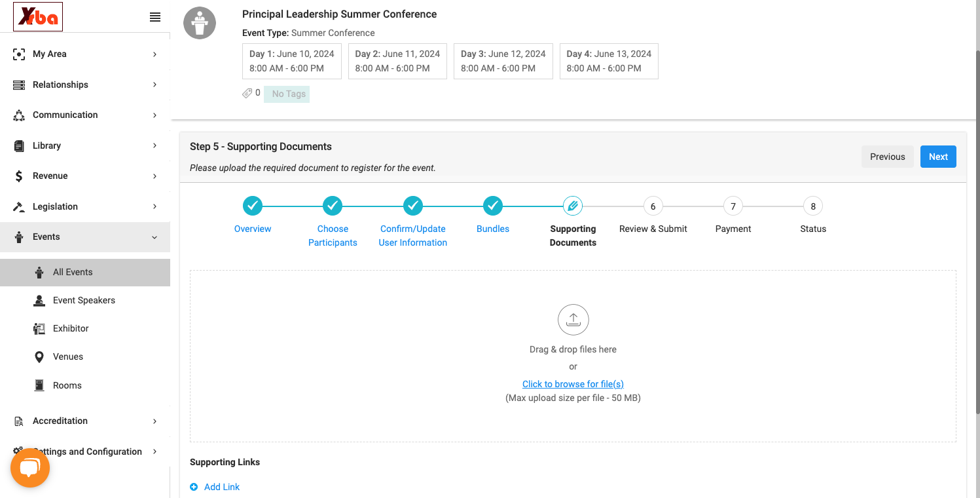
Task: Click the upload arrow icon
Action: (x=573, y=320)
